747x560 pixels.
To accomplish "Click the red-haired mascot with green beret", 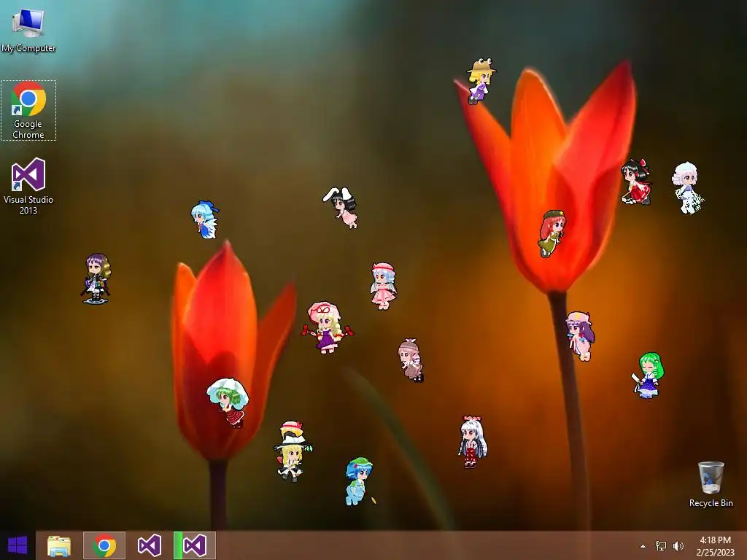I will (x=551, y=233).
